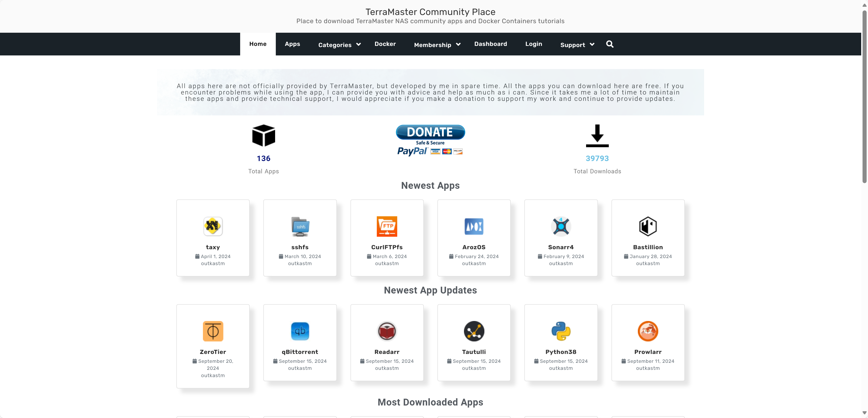Click the February 24, 2024 date
This screenshot has width=868, height=418.
pyautogui.click(x=477, y=256)
